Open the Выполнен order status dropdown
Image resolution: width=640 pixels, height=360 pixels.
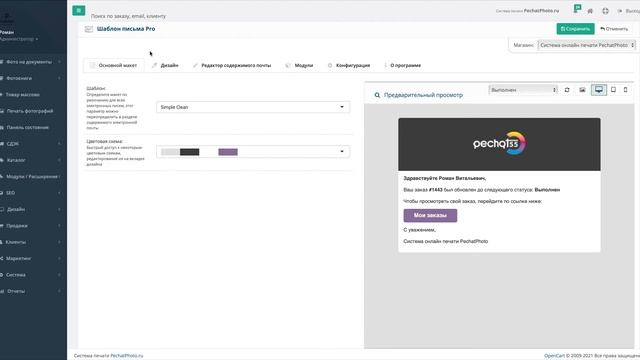tap(523, 90)
